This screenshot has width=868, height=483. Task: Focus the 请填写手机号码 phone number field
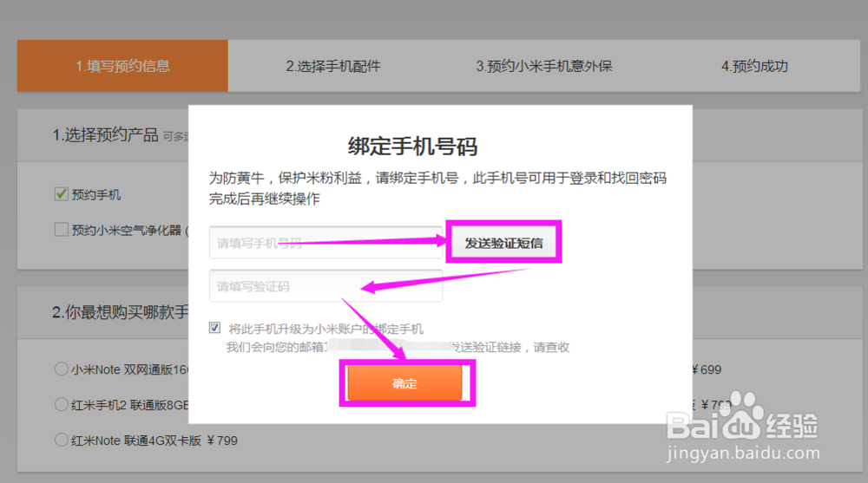click(x=326, y=242)
